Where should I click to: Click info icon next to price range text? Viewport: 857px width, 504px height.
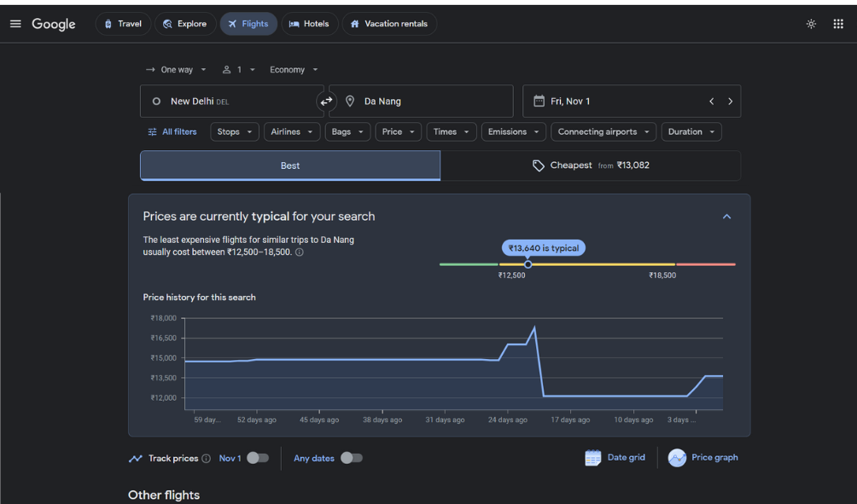click(300, 252)
